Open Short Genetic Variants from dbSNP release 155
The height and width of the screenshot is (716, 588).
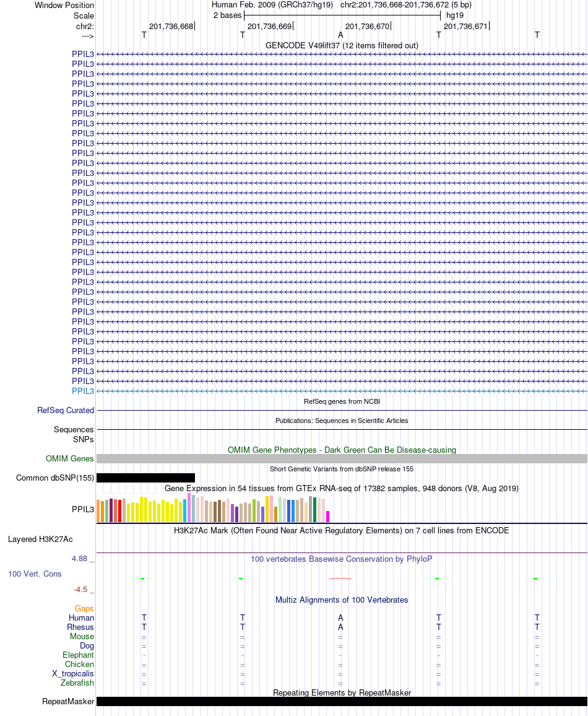(x=342, y=469)
